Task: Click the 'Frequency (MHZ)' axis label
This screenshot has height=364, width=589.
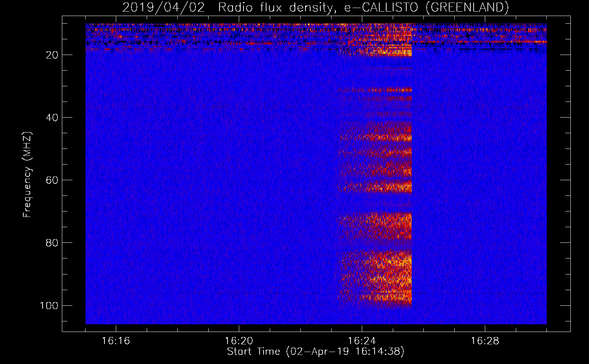Action: coord(27,175)
